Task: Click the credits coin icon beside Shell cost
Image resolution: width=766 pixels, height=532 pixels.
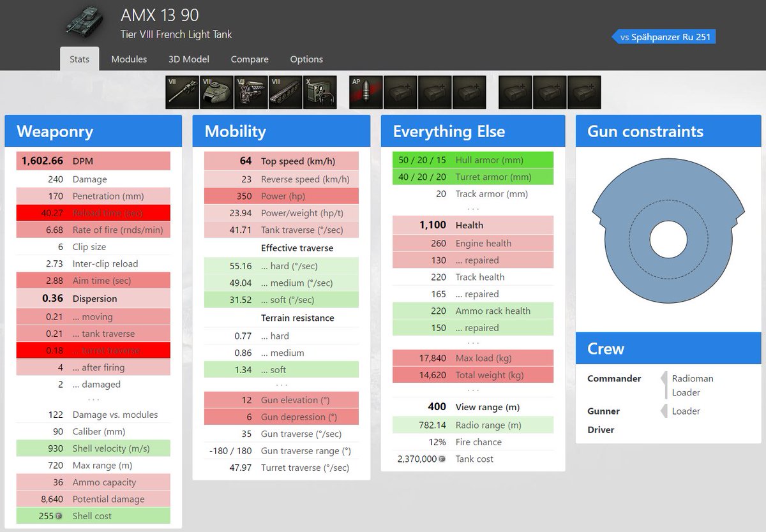Action: click(59, 516)
